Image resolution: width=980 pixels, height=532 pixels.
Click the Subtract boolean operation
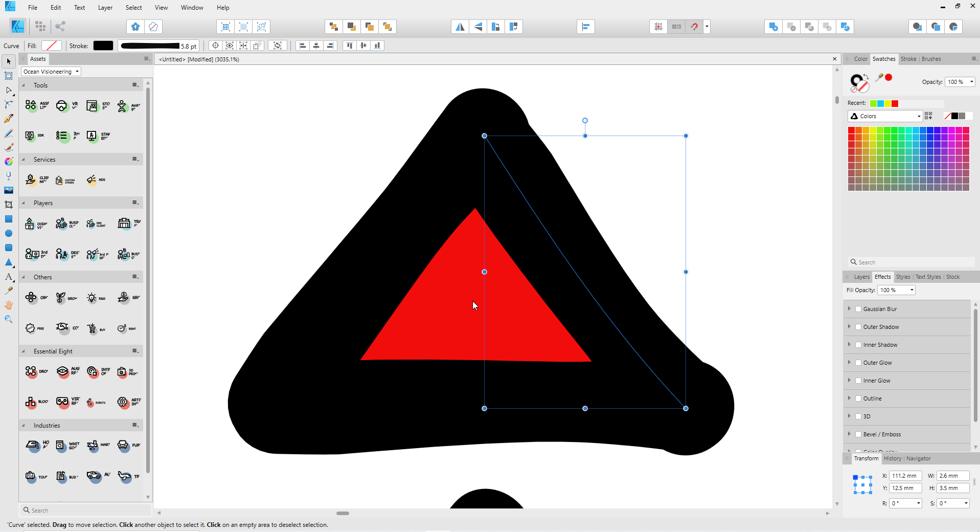click(791, 27)
